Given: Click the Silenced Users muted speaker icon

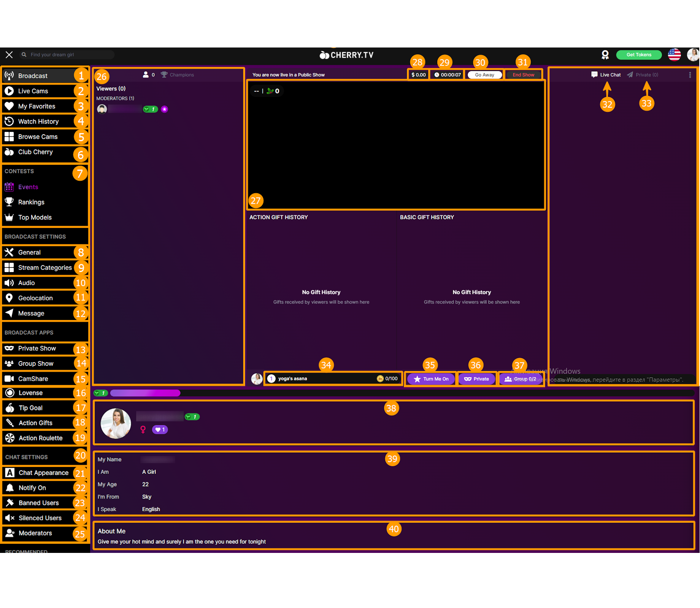Looking at the screenshot, I should (10, 518).
